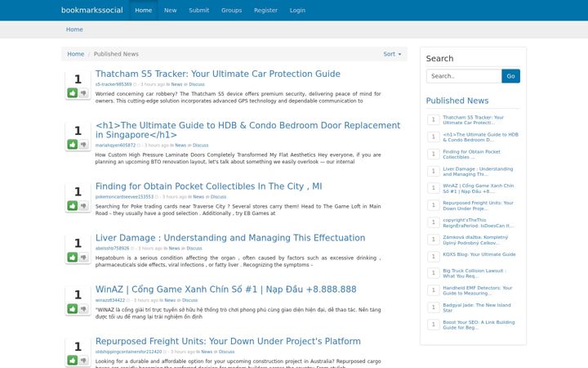The width and height of the screenshot is (588, 368).
Task: Open sidebar link Big Truck Collision Lawsuit
Action: coord(474,273)
